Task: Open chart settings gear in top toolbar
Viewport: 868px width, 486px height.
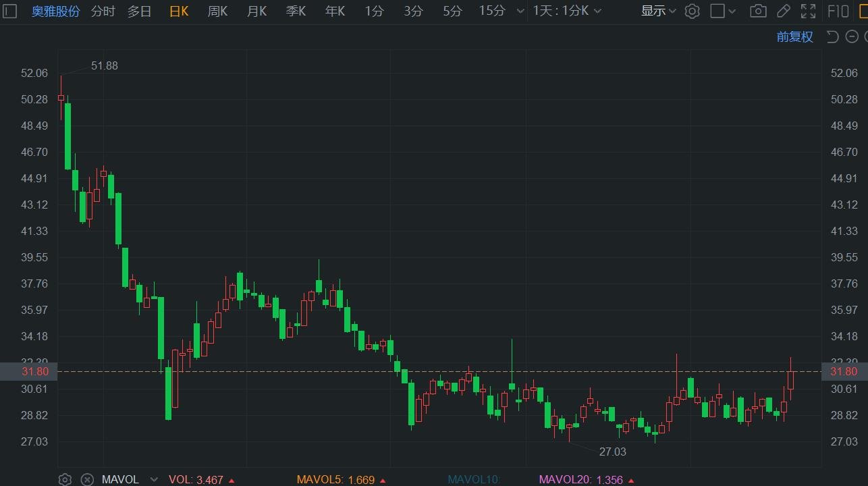Action: click(692, 11)
